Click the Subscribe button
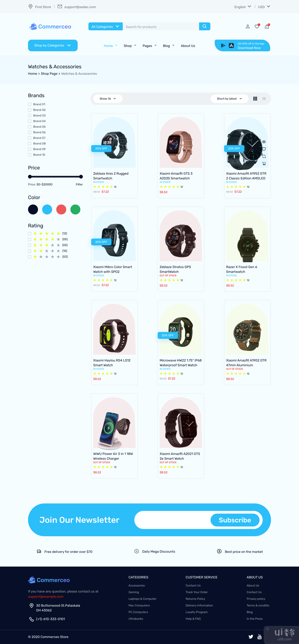 (x=235, y=520)
